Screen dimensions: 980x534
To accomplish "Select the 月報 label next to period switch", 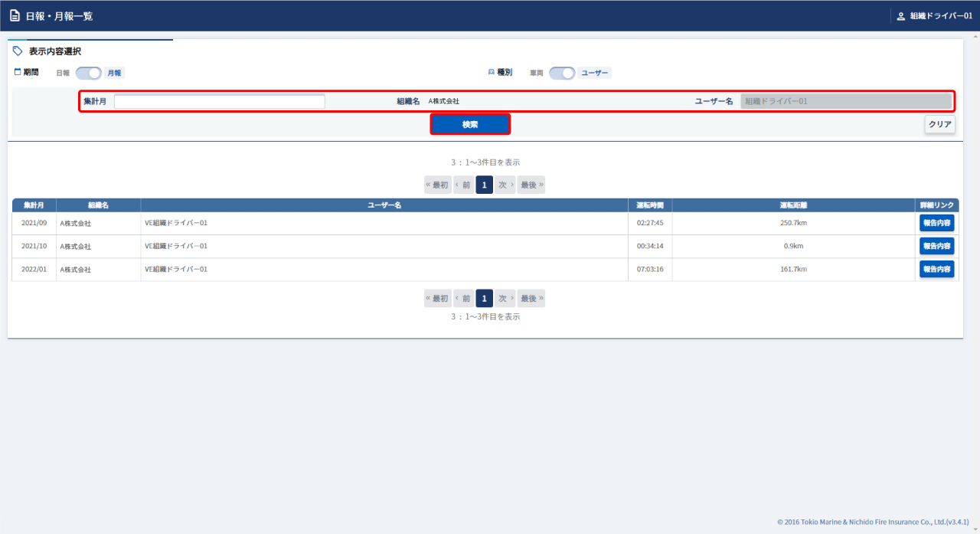I will (114, 73).
